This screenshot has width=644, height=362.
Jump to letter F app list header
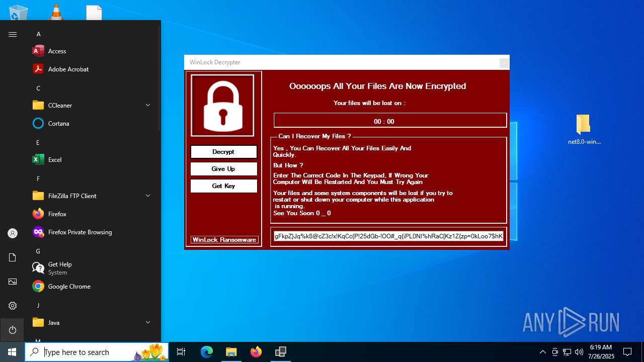pyautogui.click(x=38, y=179)
